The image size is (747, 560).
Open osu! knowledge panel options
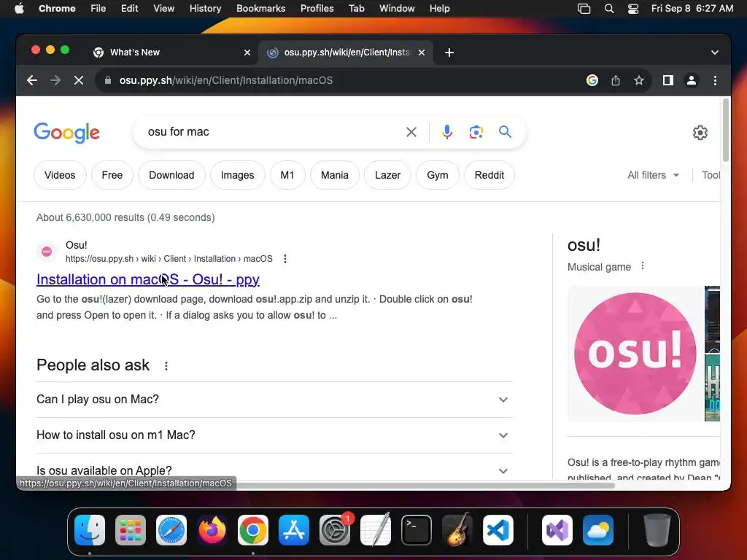tap(642, 265)
